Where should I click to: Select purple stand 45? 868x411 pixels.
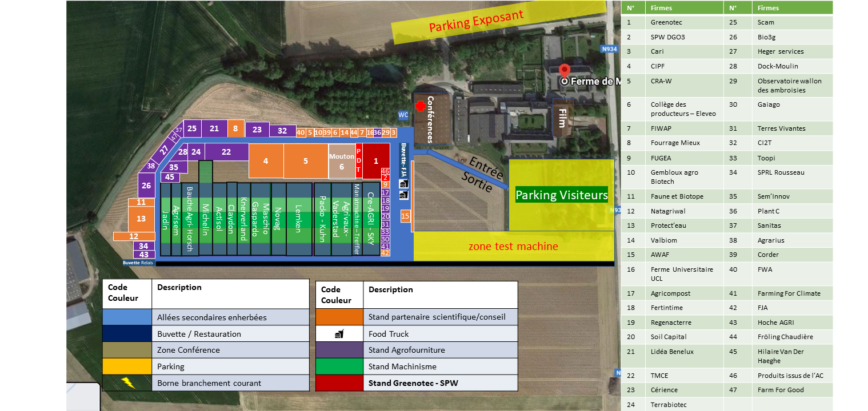coord(170,177)
